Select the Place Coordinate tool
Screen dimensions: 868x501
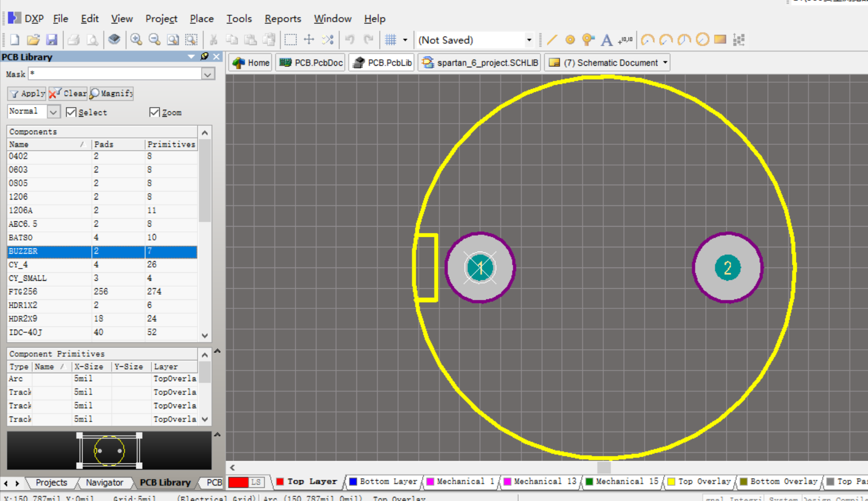click(x=625, y=40)
